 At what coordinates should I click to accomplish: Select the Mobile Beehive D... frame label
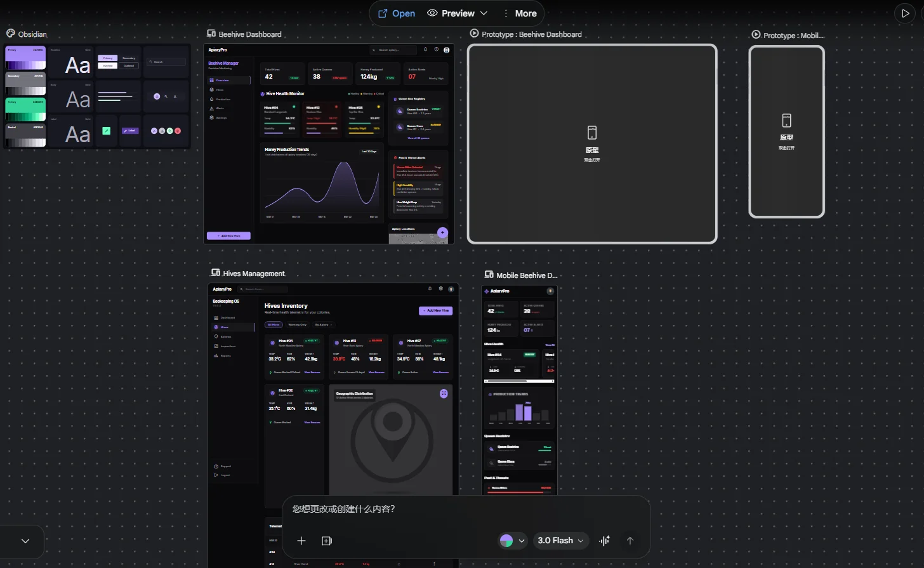coord(526,275)
